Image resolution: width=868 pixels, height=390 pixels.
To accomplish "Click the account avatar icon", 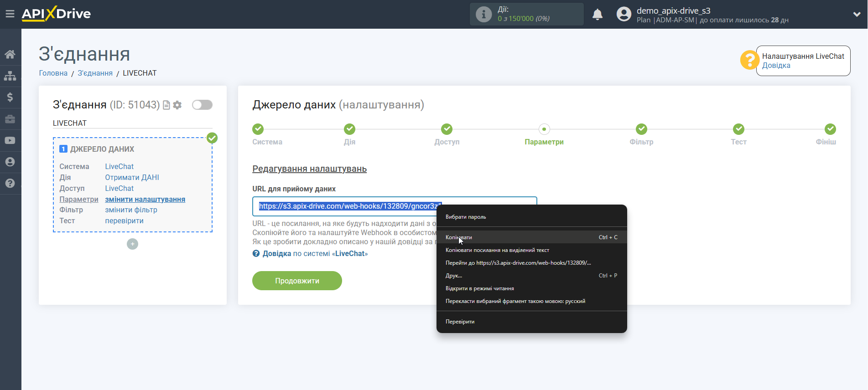I will tap(624, 14).
